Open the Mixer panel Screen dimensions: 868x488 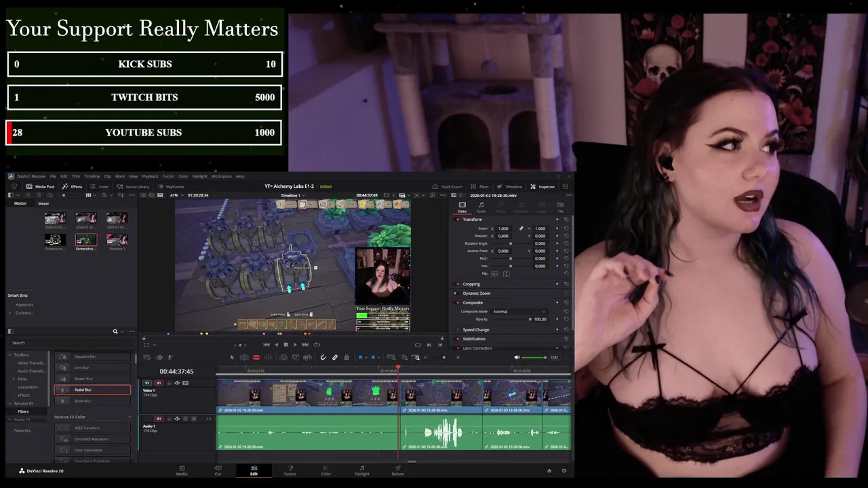481,186
